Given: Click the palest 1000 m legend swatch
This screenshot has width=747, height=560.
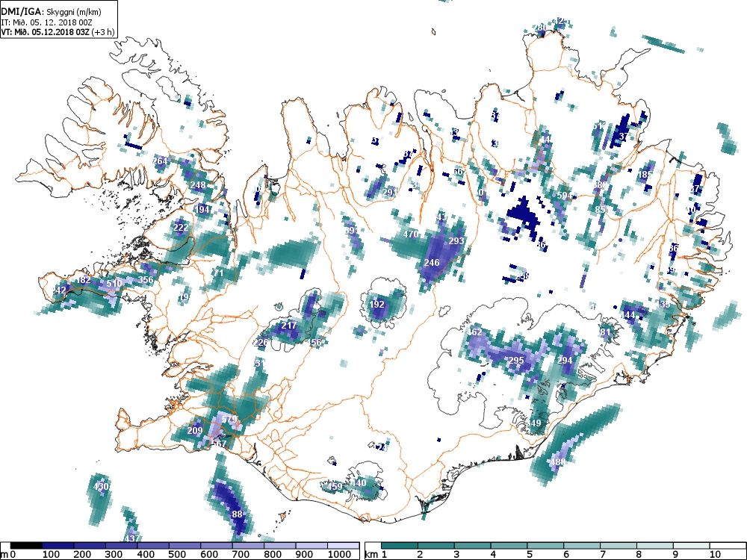Looking at the screenshot, I should point(344,546).
